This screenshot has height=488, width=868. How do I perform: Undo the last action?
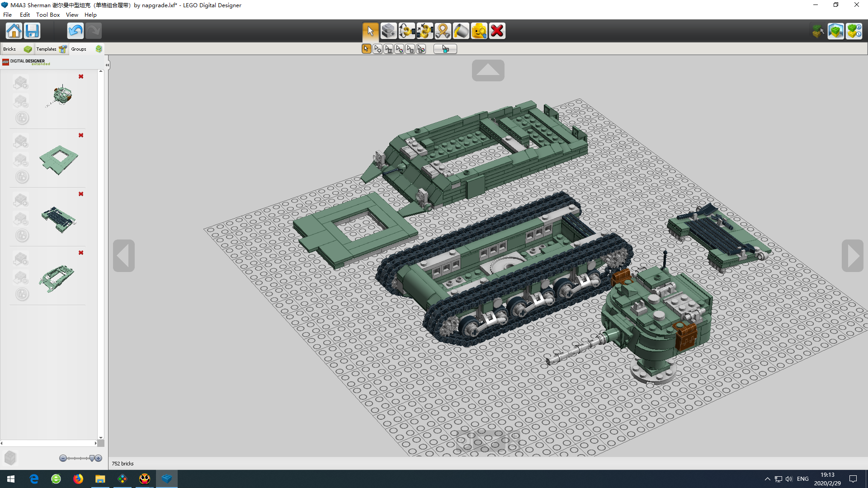[x=75, y=31]
